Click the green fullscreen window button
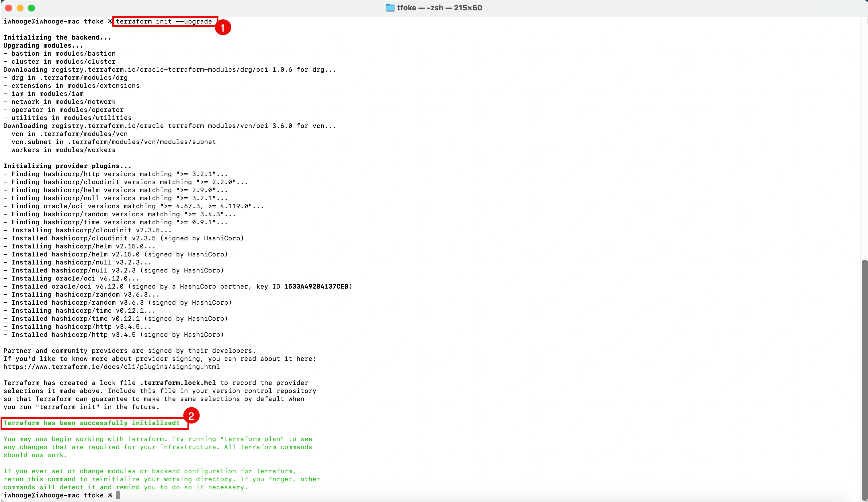 31,8
